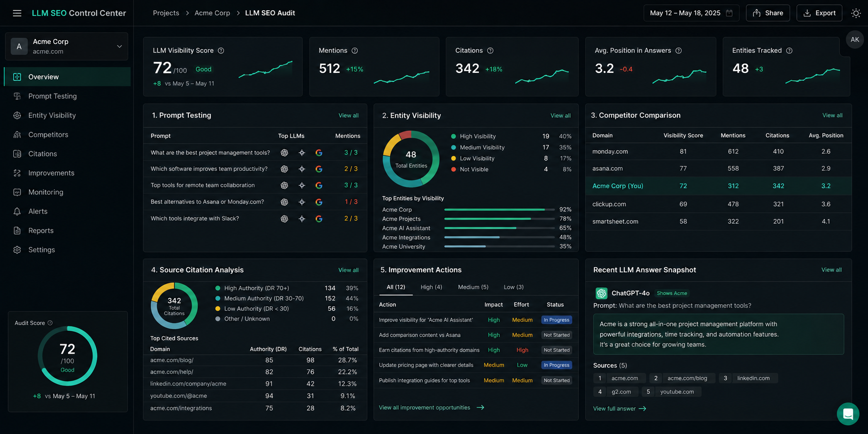Expand the Acme Corp account switcher
Image resolution: width=868 pixels, height=434 pixels.
67,46
